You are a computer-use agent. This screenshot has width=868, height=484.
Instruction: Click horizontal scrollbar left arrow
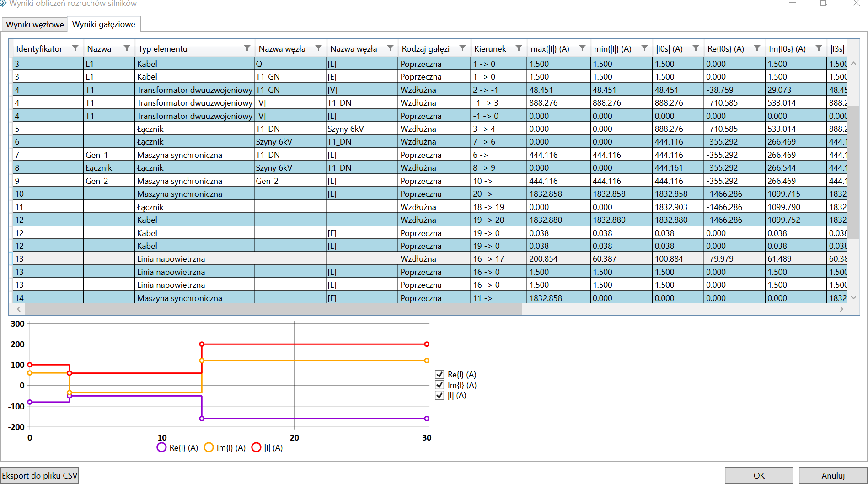[x=19, y=309]
